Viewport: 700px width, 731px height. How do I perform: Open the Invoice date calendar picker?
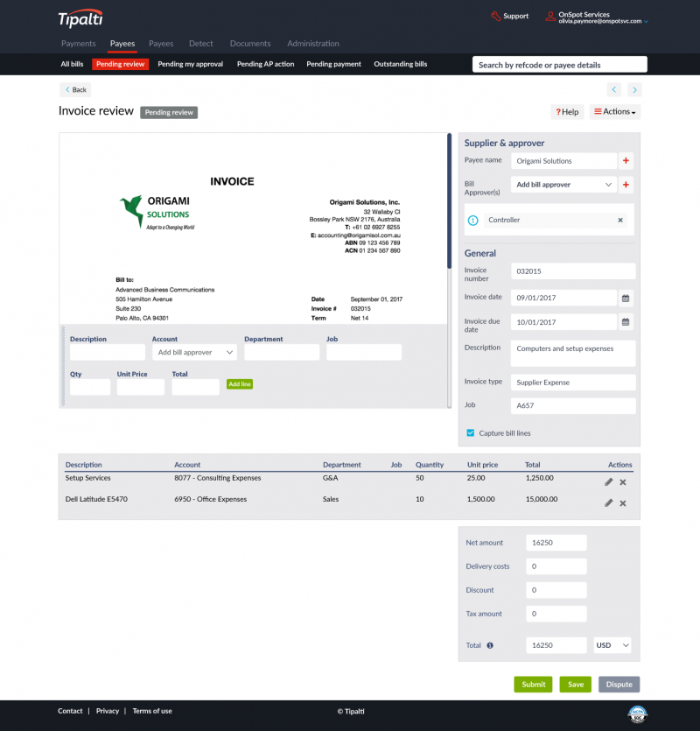pos(625,298)
